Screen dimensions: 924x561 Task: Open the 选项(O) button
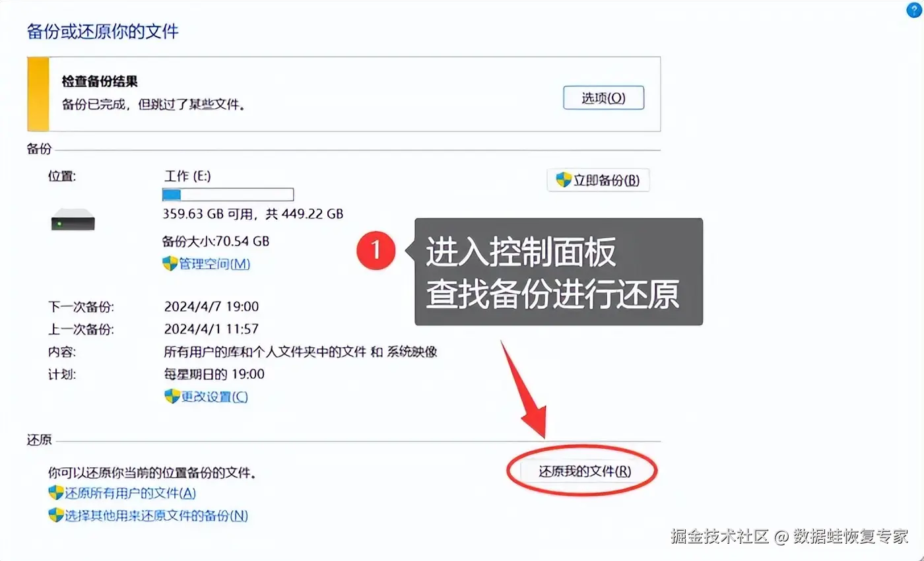click(x=603, y=98)
